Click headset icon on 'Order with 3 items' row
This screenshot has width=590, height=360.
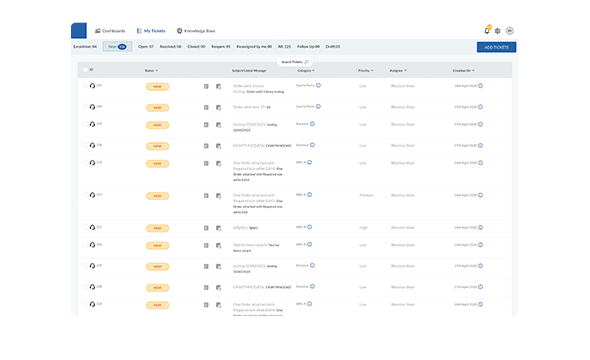point(92,86)
